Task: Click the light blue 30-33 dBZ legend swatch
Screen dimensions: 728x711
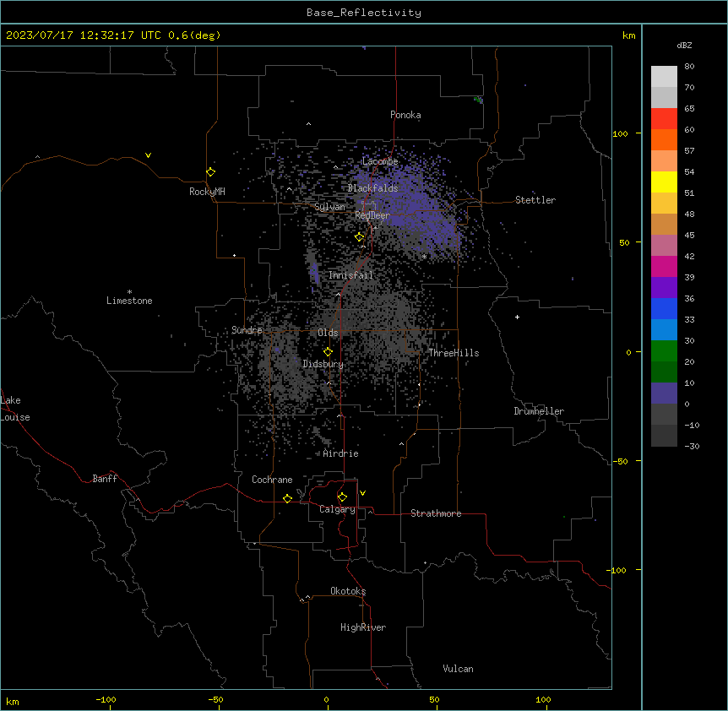Action: pos(664,329)
